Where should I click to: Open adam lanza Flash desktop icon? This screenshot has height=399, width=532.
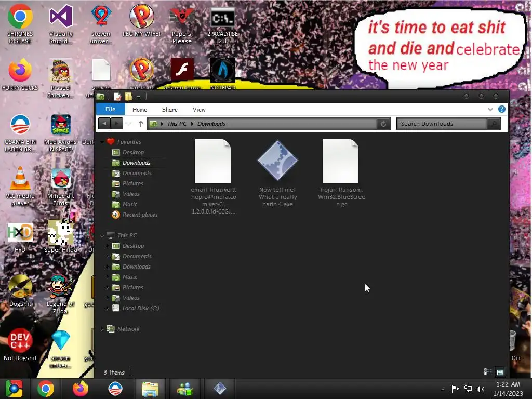coord(182,73)
